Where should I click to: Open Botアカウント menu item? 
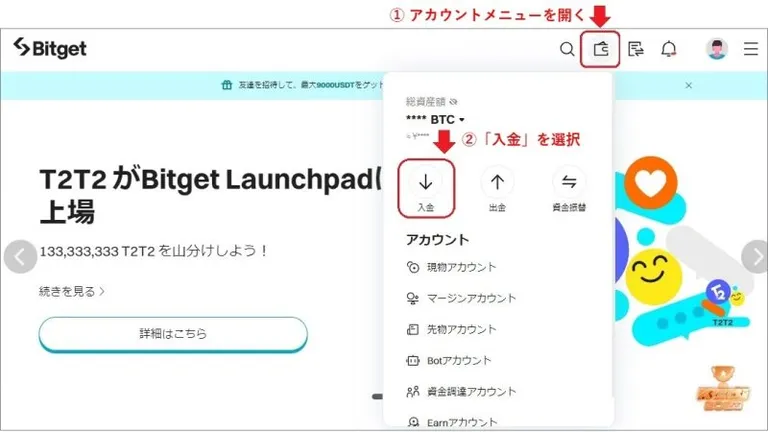coord(449,360)
